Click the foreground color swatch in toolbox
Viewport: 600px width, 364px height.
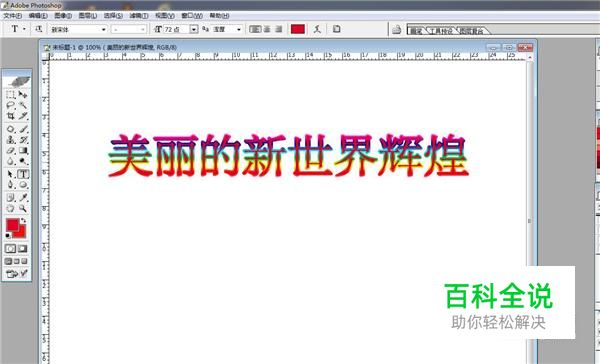[x=12, y=225]
